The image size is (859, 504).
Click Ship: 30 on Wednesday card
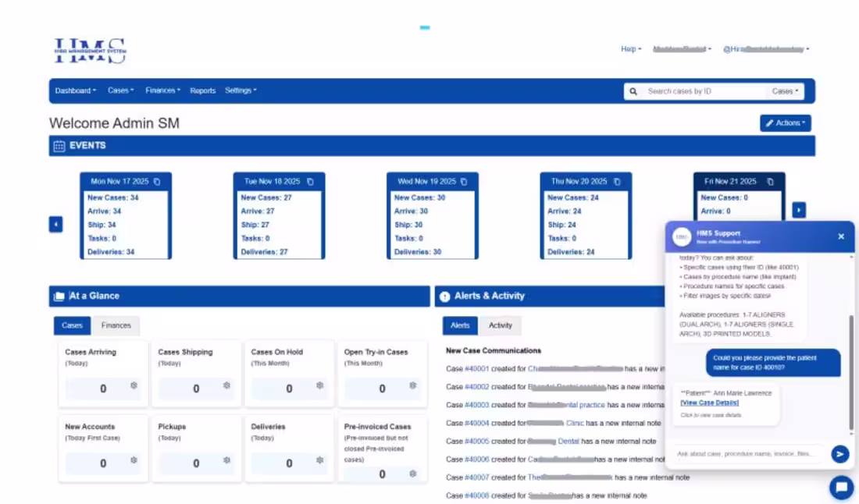pyautogui.click(x=408, y=225)
